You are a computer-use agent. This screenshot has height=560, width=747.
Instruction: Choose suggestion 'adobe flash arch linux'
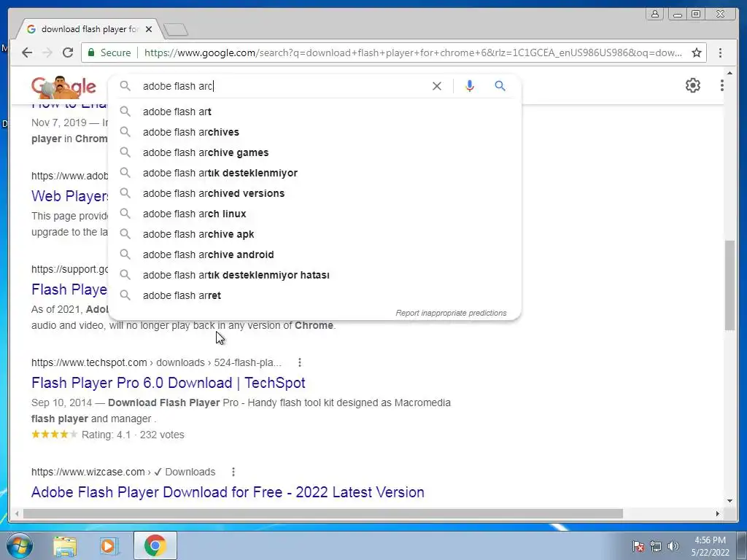click(314, 214)
